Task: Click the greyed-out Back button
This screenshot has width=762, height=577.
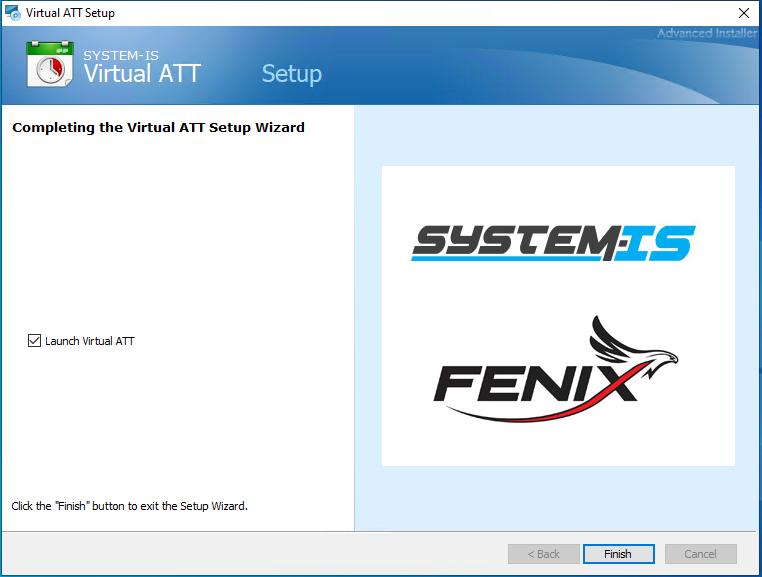Action: point(543,554)
